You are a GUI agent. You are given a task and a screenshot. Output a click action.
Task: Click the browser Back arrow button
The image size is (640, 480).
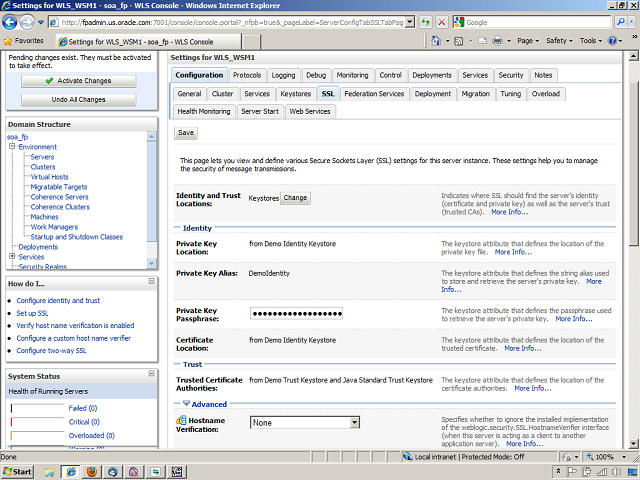point(12,22)
